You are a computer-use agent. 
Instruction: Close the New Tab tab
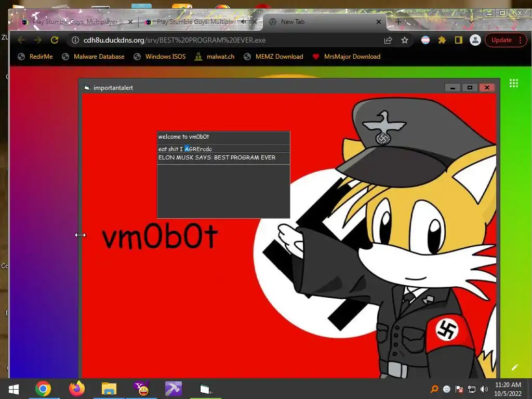click(379, 22)
